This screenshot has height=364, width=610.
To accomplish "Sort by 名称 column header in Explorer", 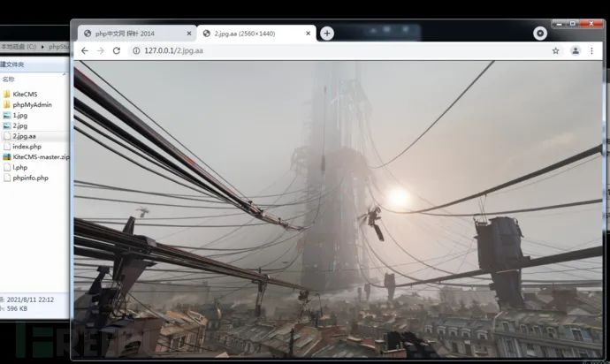I will coord(8,80).
